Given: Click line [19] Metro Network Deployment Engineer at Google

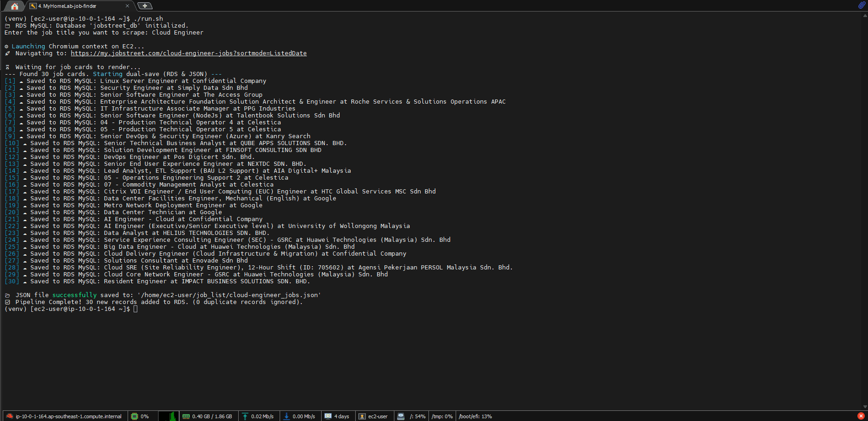Looking at the screenshot, I should (134, 205).
